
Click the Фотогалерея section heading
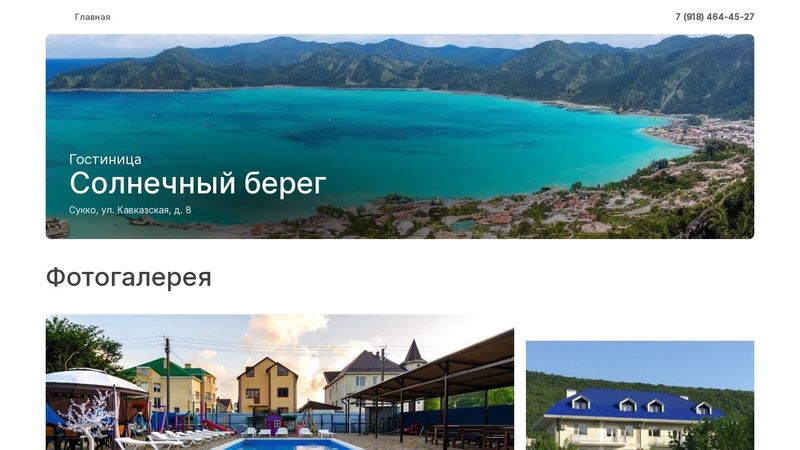129,278
